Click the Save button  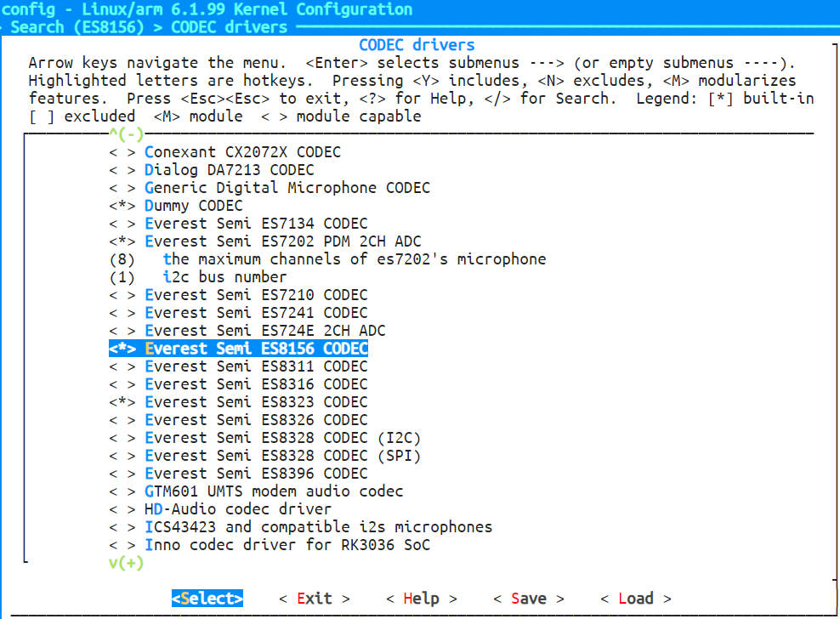click(528, 599)
